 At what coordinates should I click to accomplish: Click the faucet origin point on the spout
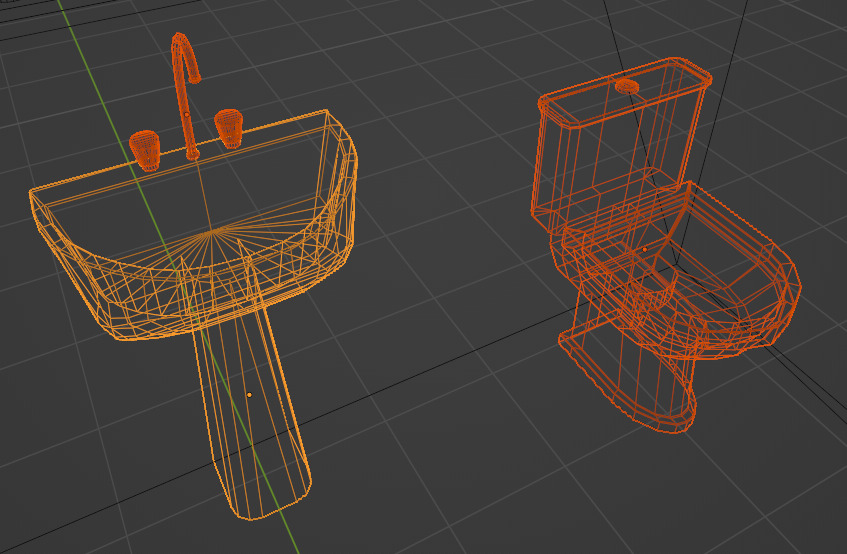click(x=186, y=114)
